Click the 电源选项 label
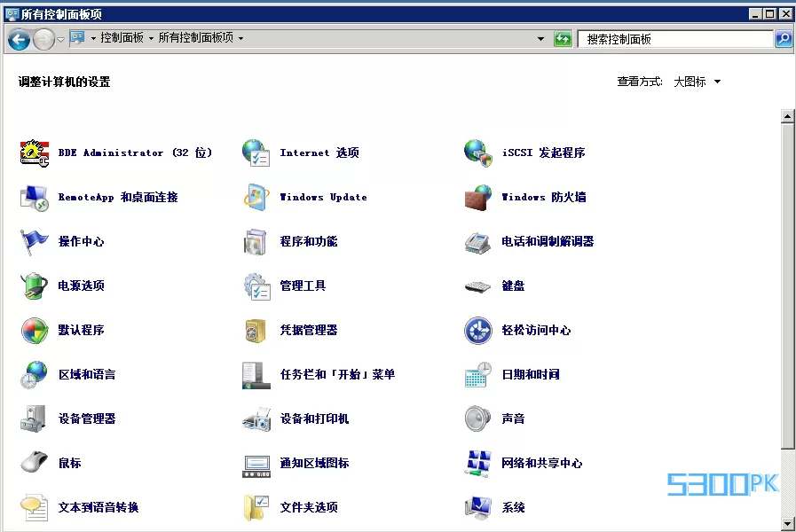The image size is (796, 532). click(x=82, y=286)
